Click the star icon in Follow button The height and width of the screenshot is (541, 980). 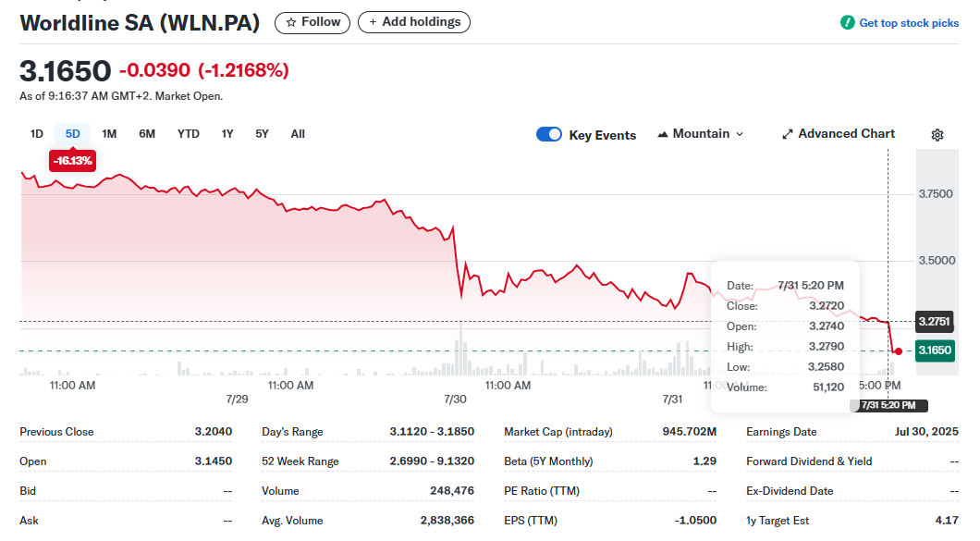[x=291, y=22]
